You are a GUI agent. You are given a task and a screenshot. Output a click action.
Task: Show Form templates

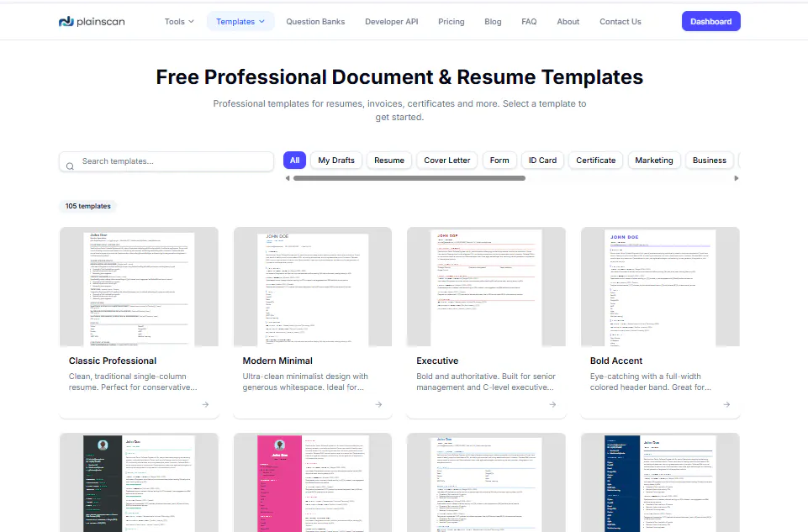[499, 161]
